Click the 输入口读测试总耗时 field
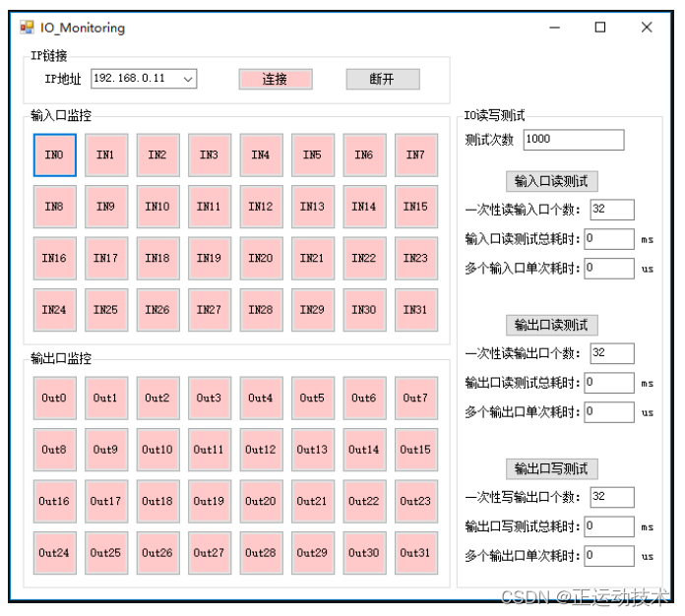 click(609, 239)
